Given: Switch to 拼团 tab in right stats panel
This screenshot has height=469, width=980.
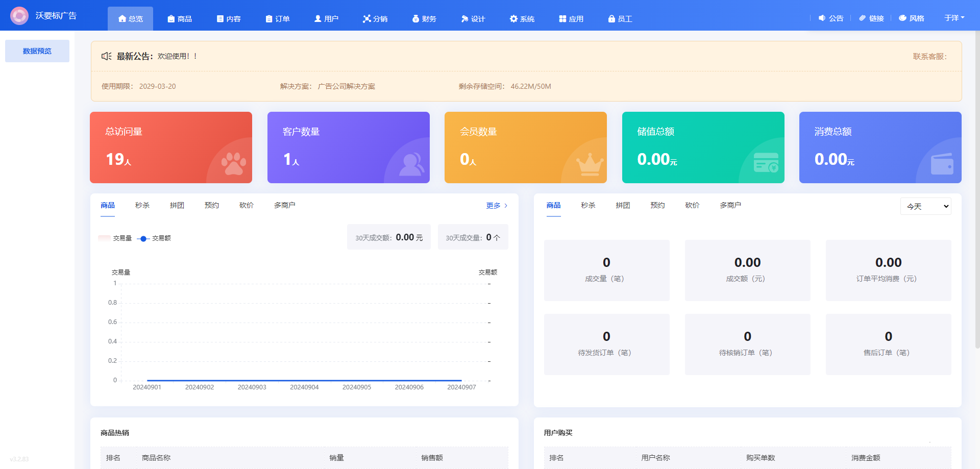Looking at the screenshot, I should point(623,205).
